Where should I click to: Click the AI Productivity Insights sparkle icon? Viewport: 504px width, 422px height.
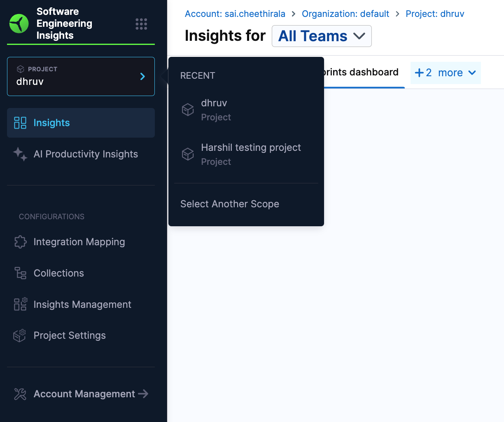20,154
